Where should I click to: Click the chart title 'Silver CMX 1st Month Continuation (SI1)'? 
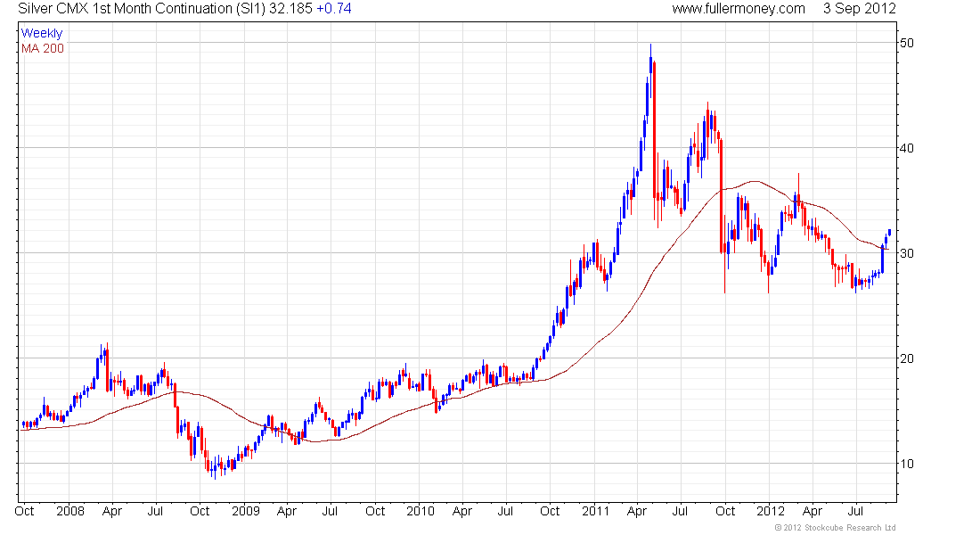[x=142, y=9]
